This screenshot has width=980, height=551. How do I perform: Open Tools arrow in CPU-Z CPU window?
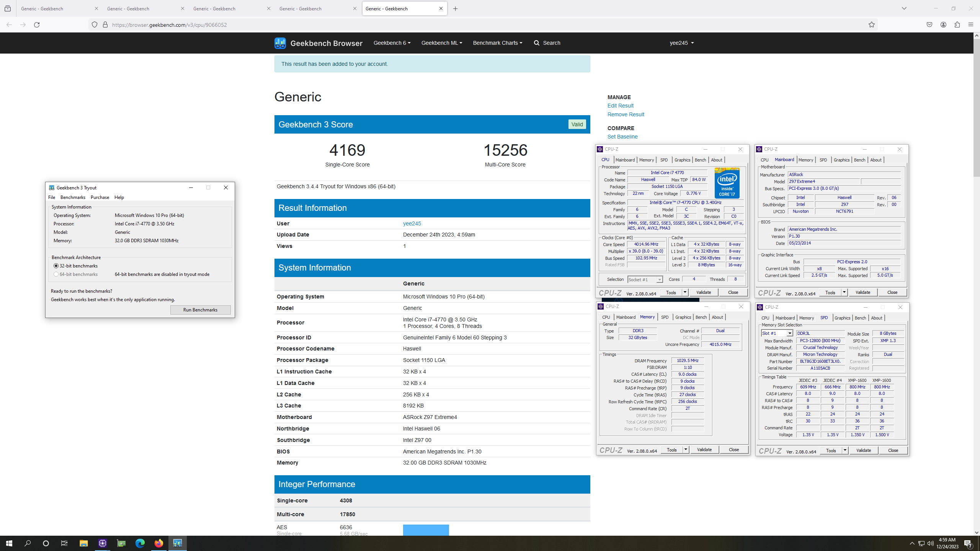tap(685, 292)
